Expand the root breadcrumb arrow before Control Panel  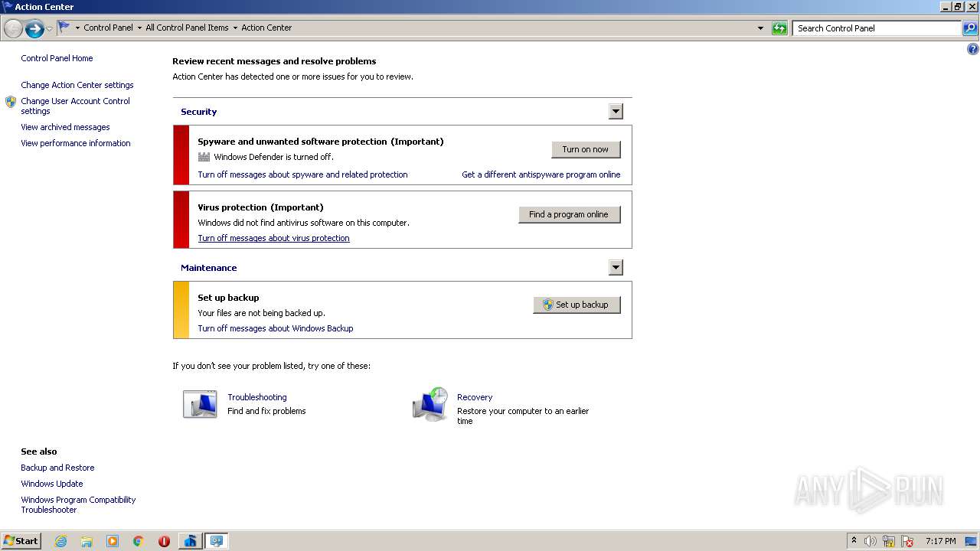[x=77, y=28]
